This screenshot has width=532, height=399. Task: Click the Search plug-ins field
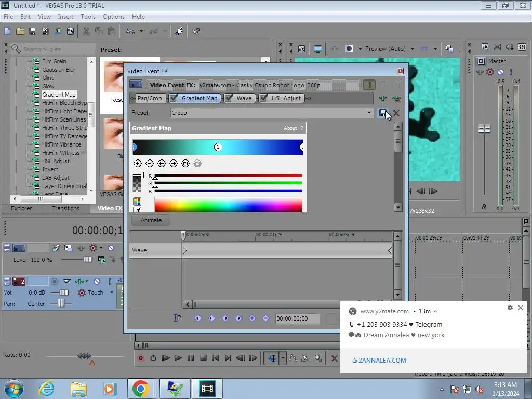pos(53,49)
